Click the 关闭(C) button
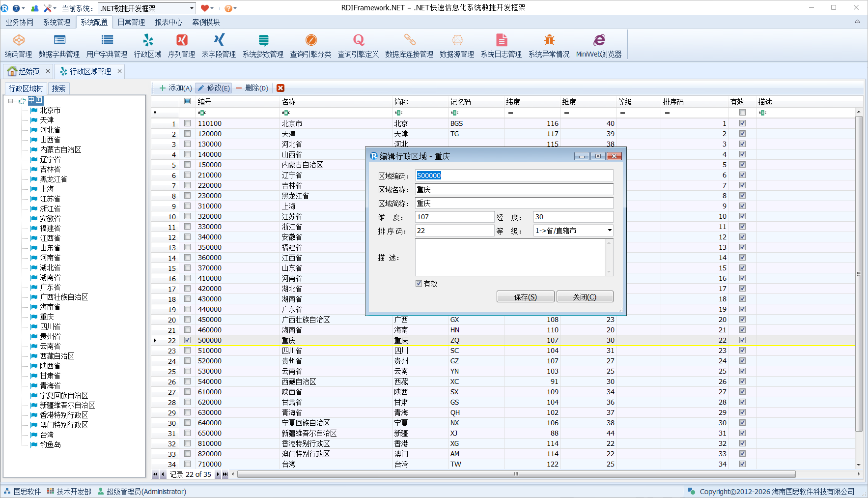The width and height of the screenshot is (868, 498). point(585,297)
